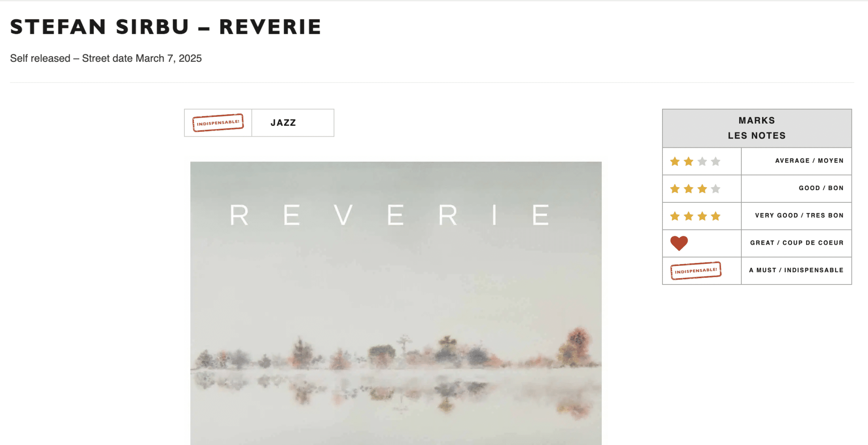Click the Good / Bon label

[x=821, y=188]
